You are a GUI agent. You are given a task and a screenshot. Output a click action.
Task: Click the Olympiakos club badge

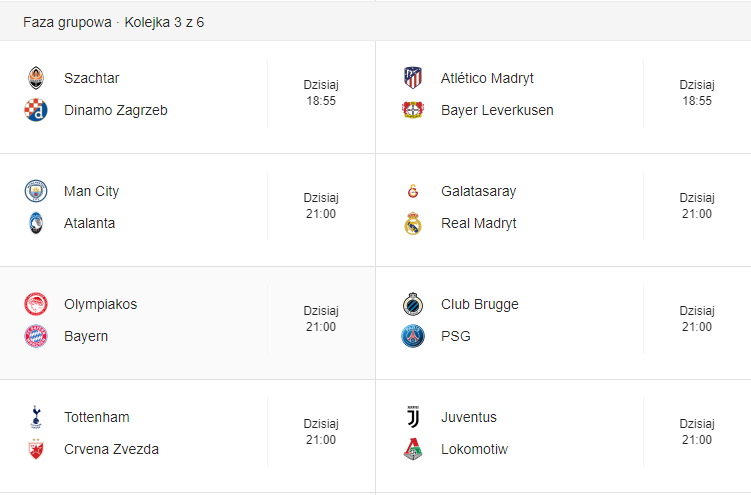[36, 304]
